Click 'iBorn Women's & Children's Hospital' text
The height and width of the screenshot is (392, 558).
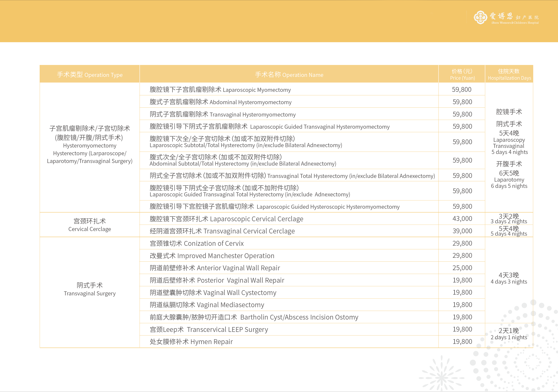click(515, 23)
